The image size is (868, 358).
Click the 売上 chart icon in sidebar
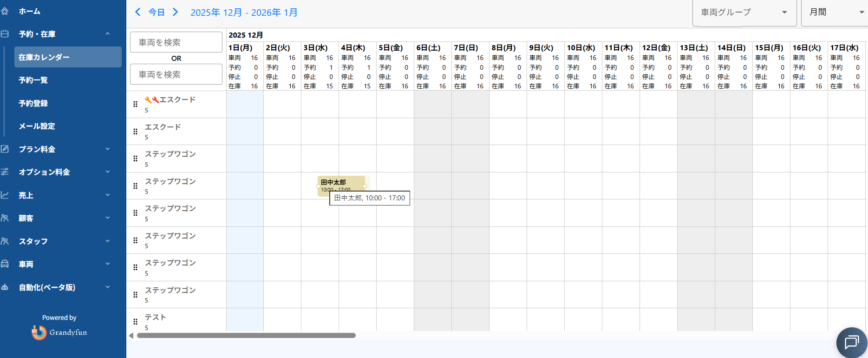pyautogui.click(x=5, y=195)
